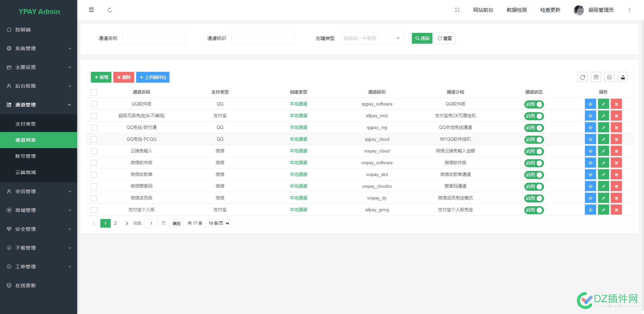Focus the 通道标识 input field
644x314 pixels.
point(263,38)
